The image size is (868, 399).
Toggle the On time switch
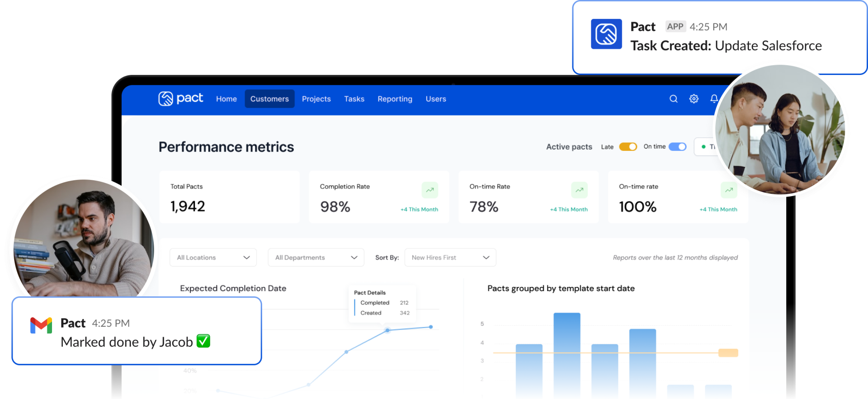click(x=677, y=147)
